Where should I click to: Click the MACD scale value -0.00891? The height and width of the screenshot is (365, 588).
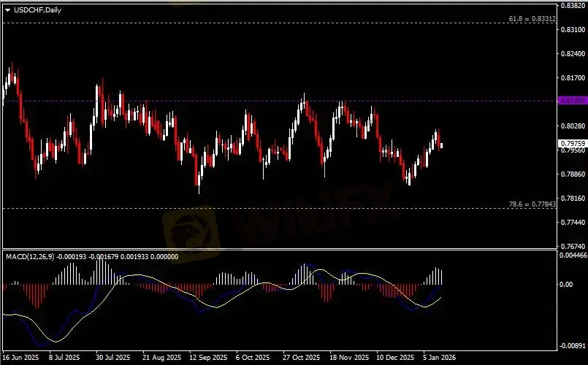coord(572,345)
